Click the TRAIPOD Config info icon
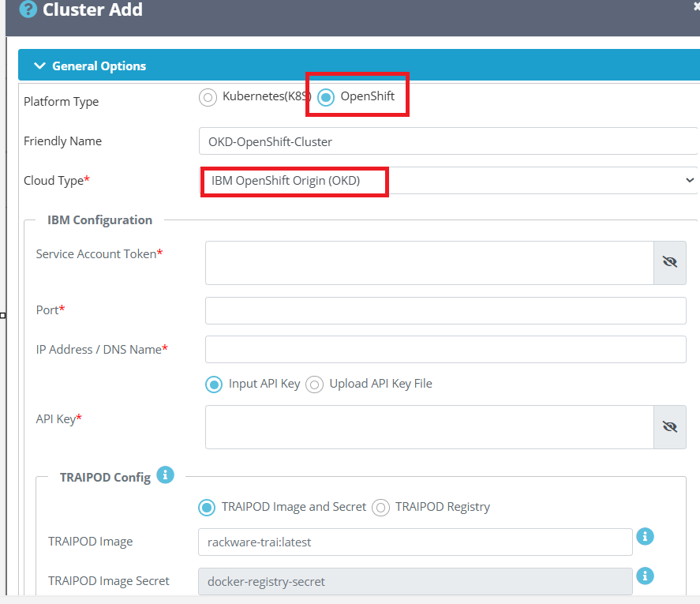Screen dimensions: 700x604 165,475
